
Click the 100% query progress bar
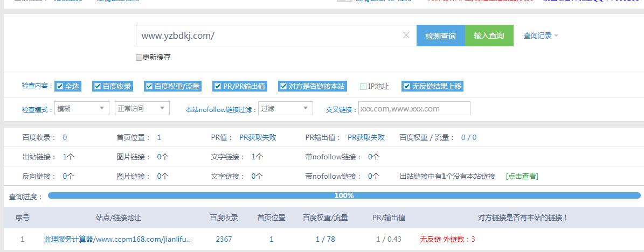click(x=344, y=196)
